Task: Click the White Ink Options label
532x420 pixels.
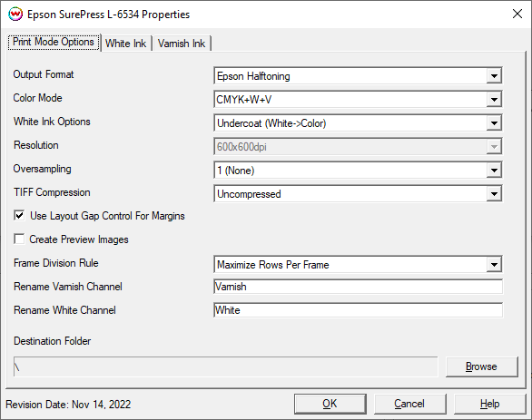Action: pos(52,122)
